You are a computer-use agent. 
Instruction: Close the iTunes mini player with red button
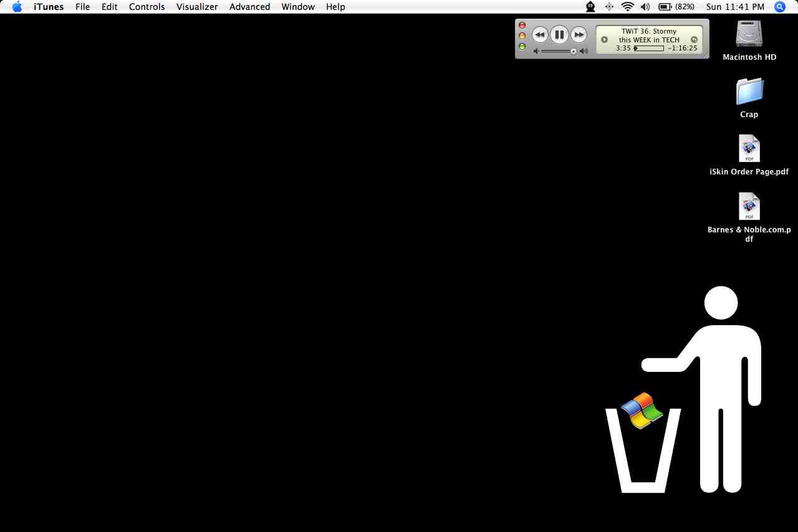pyautogui.click(x=522, y=26)
